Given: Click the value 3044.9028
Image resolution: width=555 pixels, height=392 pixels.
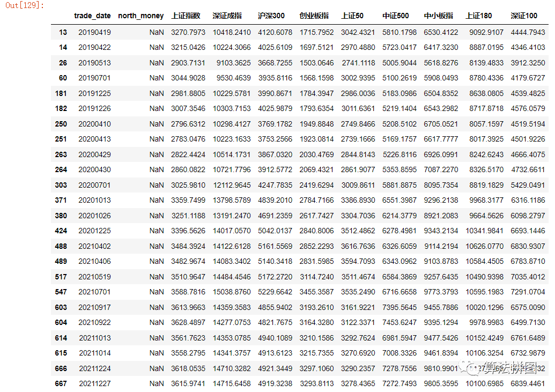Looking at the screenshot, I should pyautogui.click(x=188, y=78).
